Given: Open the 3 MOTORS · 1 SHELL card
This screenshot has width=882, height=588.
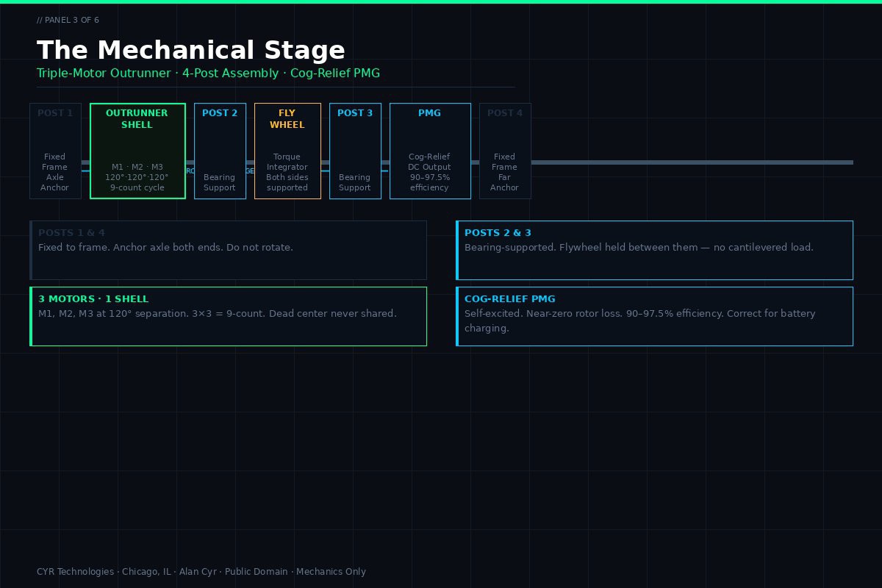Looking at the screenshot, I should pos(228,316).
